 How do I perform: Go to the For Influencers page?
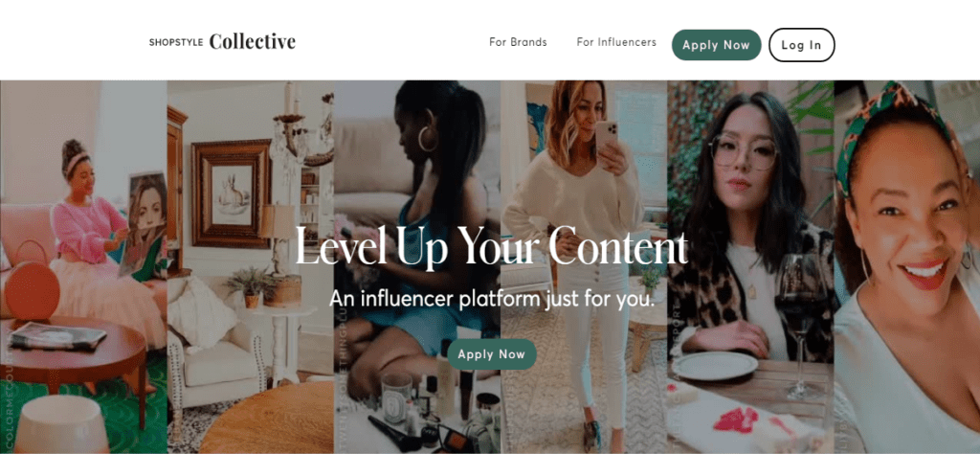(x=616, y=42)
